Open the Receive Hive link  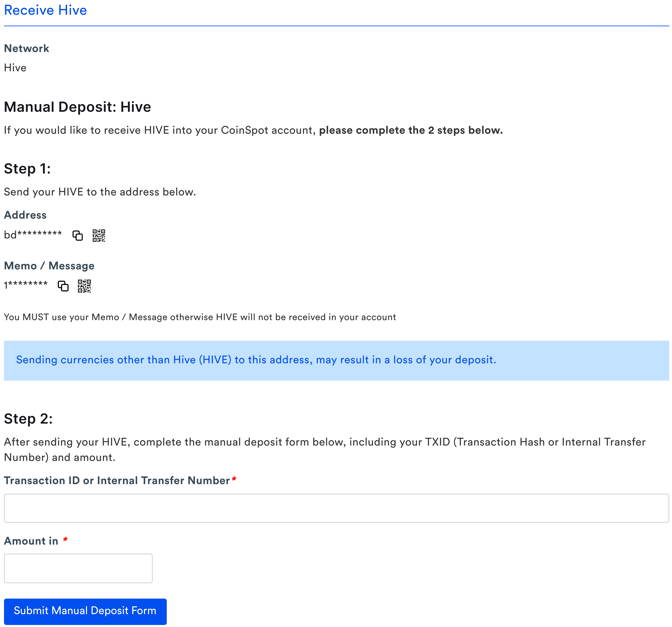[45, 10]
